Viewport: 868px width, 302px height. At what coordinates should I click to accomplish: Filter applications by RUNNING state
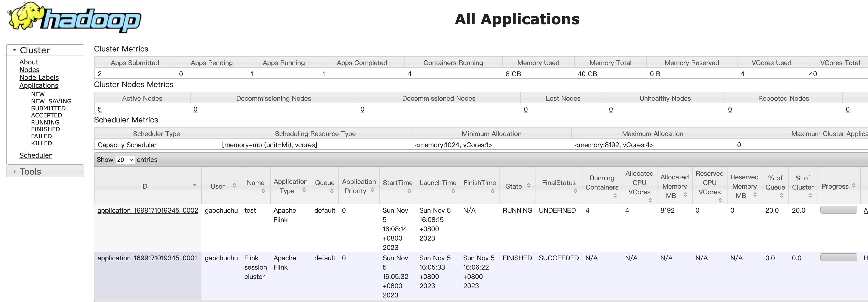tap(45, 122)
